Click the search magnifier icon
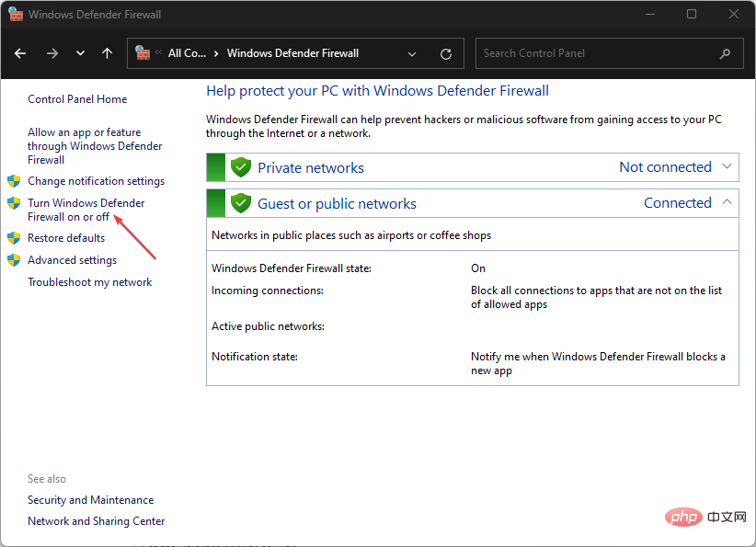Viewport: 756px width, 547px height. click(x=726, y=53)
